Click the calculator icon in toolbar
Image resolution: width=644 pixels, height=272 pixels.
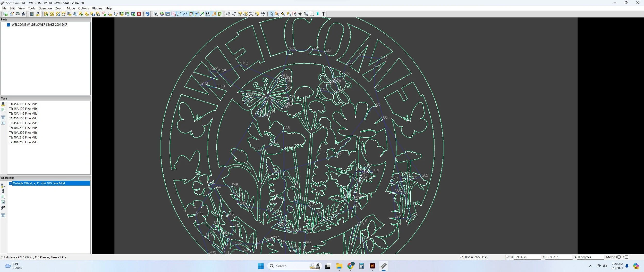pyautogui.click(x=32, y=14)
